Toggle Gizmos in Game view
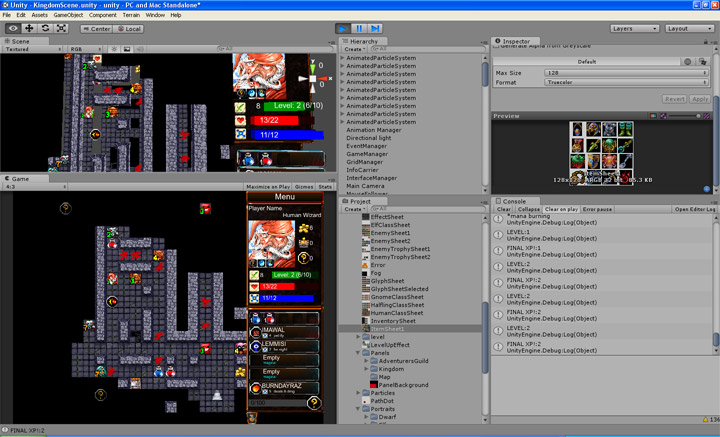 [x=304, y=187]
